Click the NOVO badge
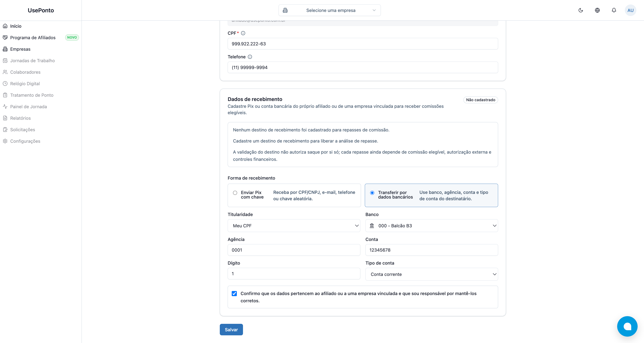This screenshot has width=644, height=343. [x=72, y=37]
